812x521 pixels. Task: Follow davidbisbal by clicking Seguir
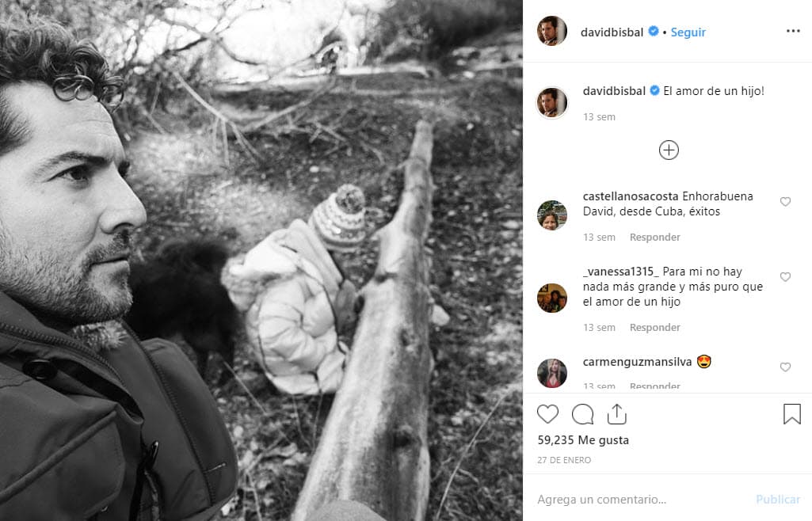click(688, 32)
